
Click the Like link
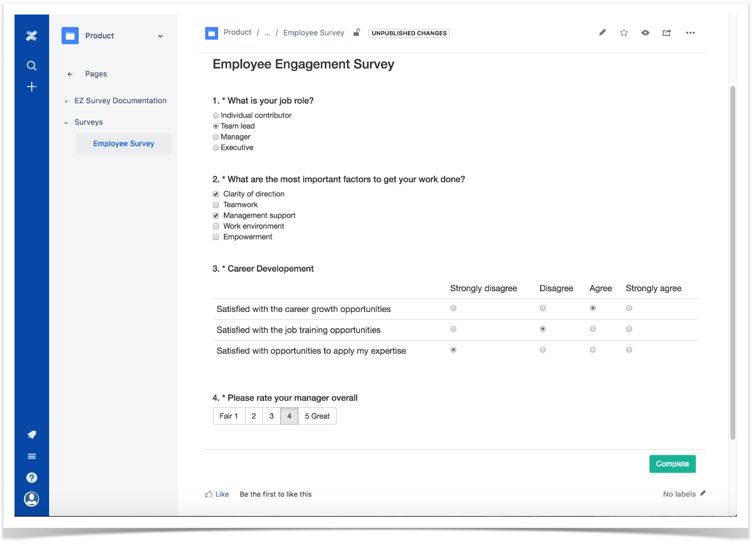click(222, 494)
